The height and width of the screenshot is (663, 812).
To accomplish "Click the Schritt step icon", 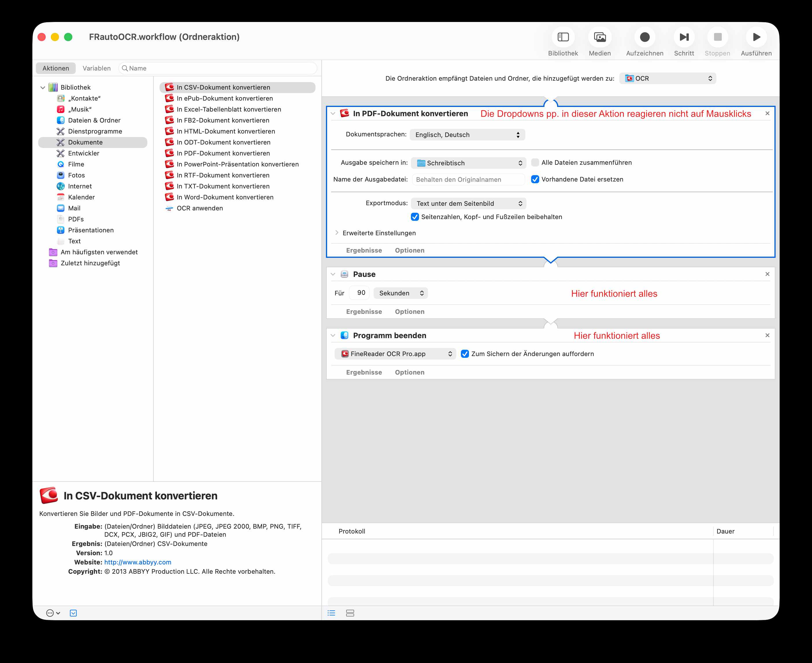I will pos(683,38).
